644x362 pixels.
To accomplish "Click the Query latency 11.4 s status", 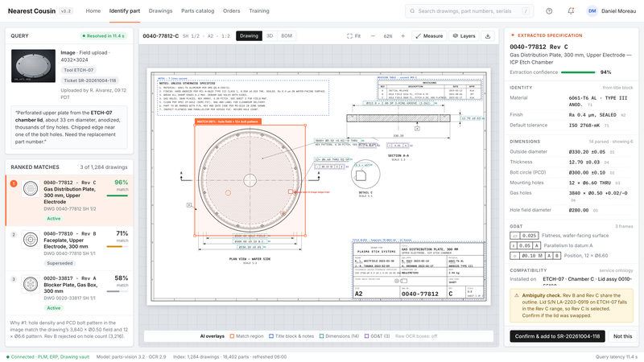I will [617, 357].
